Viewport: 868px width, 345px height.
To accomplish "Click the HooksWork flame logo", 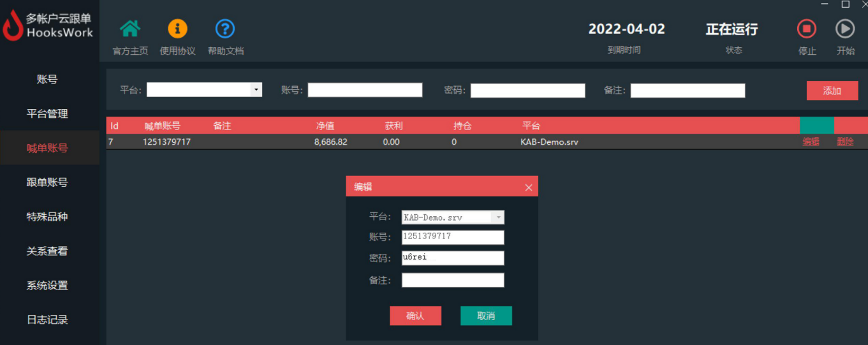I will click(12, 26).
